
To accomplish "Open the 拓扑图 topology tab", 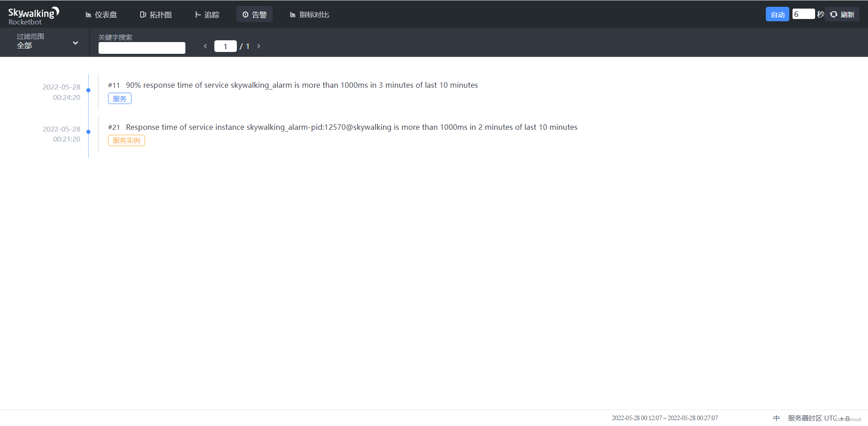I will [x=156, y=14].
